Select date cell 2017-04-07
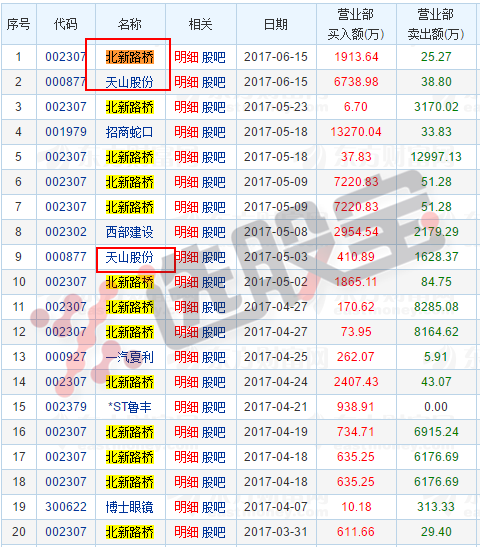 (276, 507)
